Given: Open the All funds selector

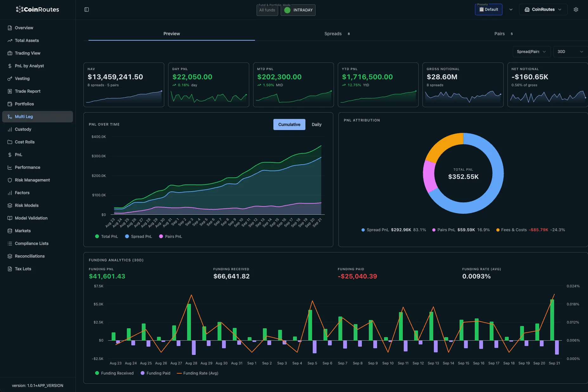Looking at the screenshot, I should click(267, 10).
